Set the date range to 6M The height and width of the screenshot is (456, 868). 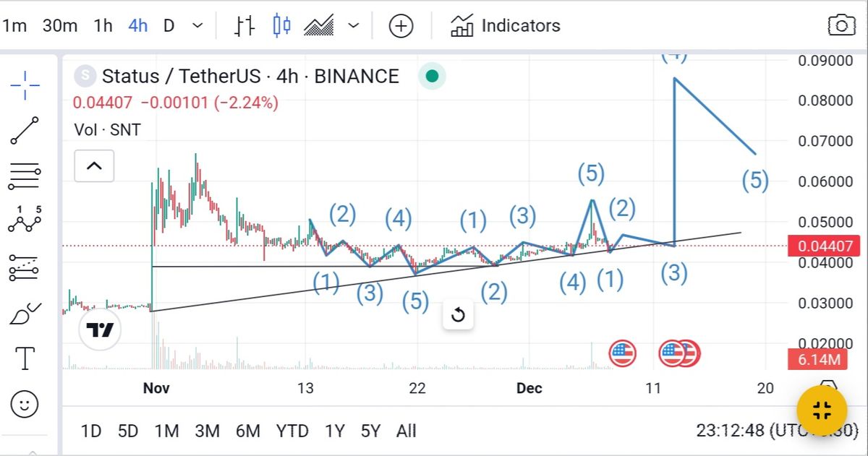247,431
